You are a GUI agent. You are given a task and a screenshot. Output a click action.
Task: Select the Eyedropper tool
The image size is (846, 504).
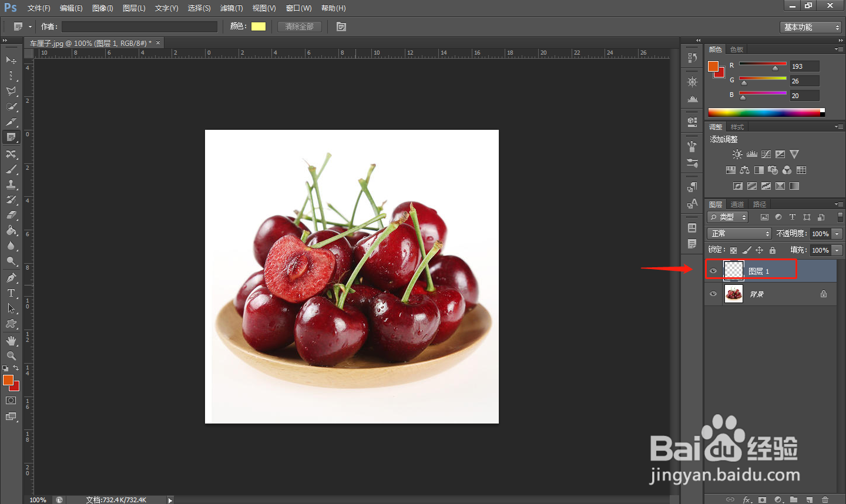pos(11,122)
